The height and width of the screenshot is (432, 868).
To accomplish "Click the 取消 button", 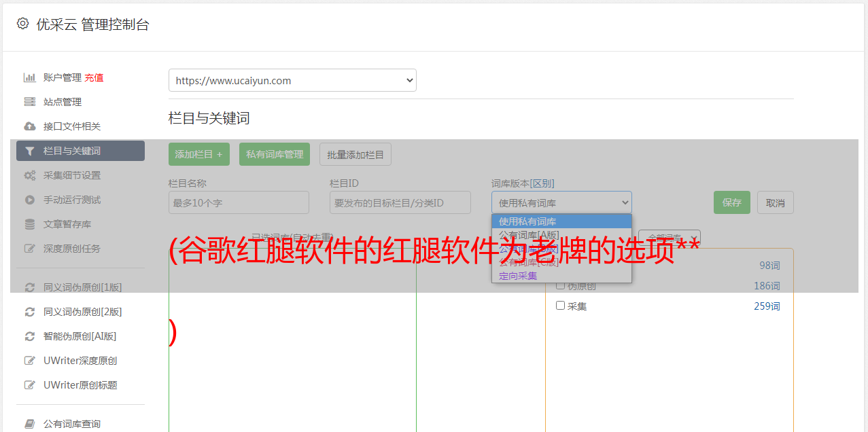I will click(x=776, y=202).
